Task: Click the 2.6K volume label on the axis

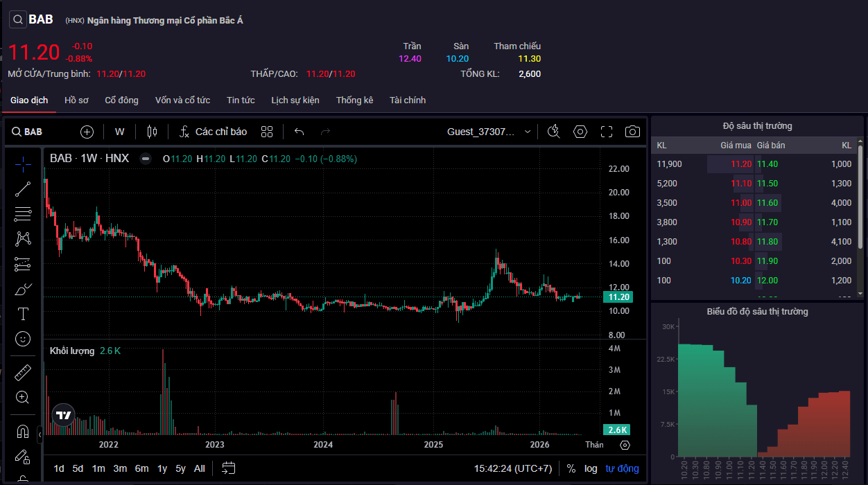Action: click(617, 429)
